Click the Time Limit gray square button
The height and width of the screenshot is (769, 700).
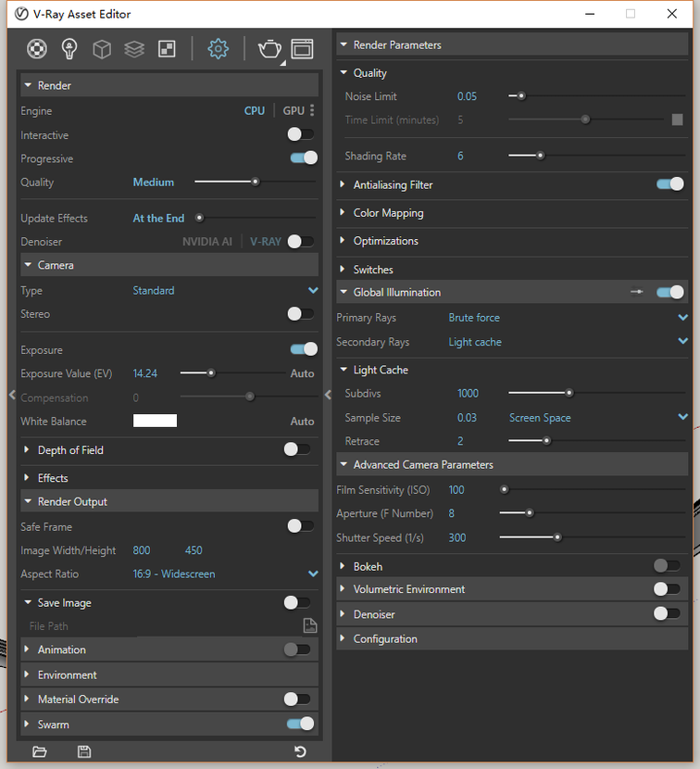(677, 120)
